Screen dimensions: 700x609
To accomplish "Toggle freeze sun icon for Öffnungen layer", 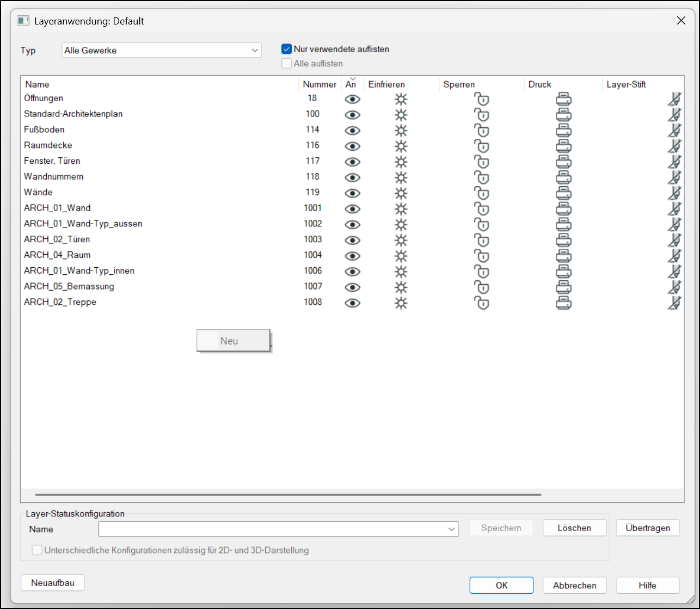I will point(401,100).
